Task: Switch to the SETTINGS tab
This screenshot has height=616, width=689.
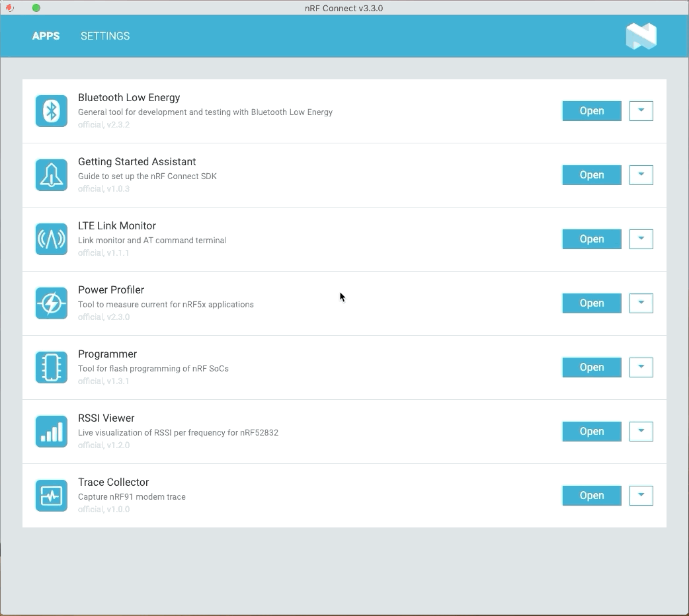Action: pos(105,36)
